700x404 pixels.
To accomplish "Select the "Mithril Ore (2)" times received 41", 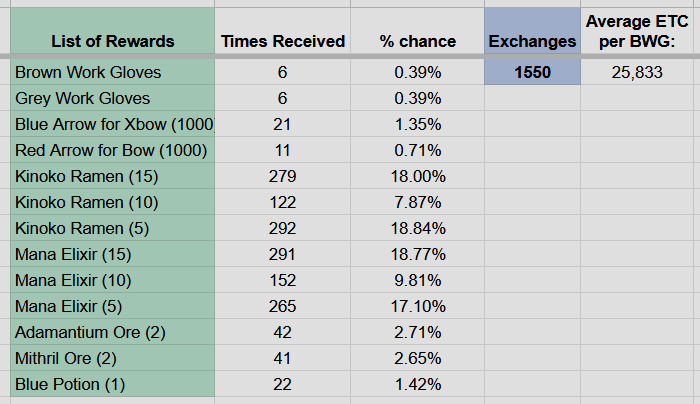I will pyautogui.click(x=283, y=358).
